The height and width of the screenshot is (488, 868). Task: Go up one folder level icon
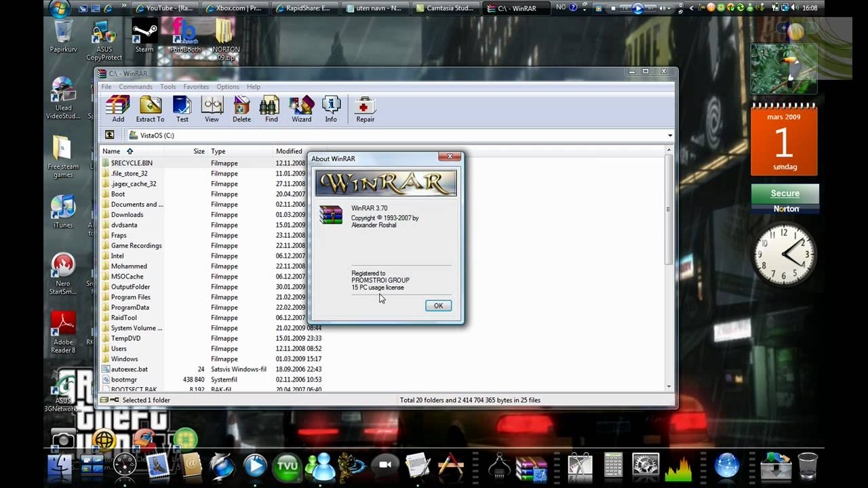(109, 135)
